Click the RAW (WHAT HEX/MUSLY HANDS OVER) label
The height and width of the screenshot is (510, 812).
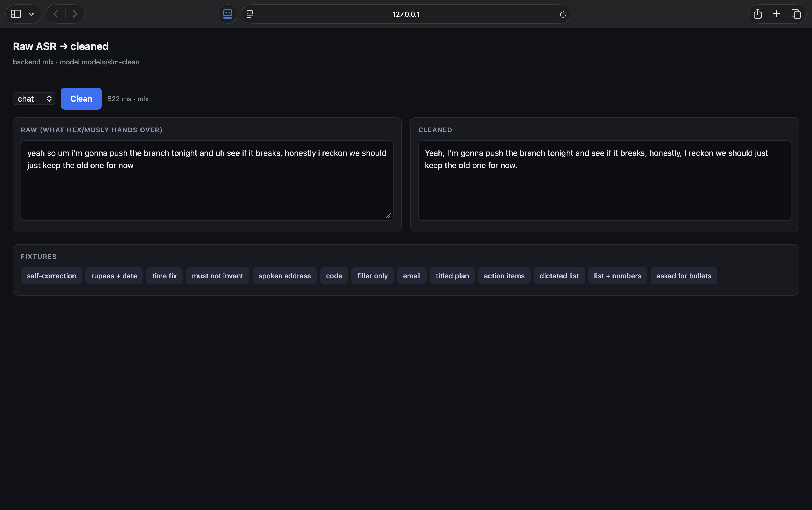92,130
